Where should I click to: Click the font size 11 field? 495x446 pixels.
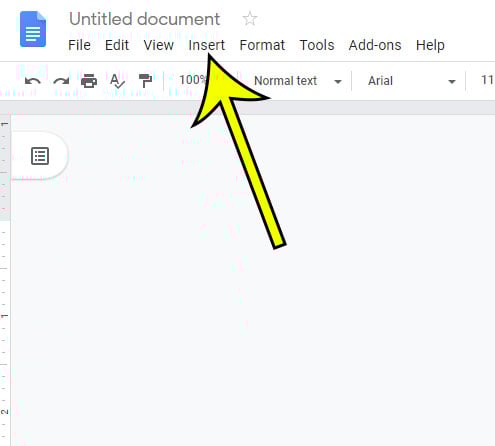pyautogui.click(x=487, y=80)
